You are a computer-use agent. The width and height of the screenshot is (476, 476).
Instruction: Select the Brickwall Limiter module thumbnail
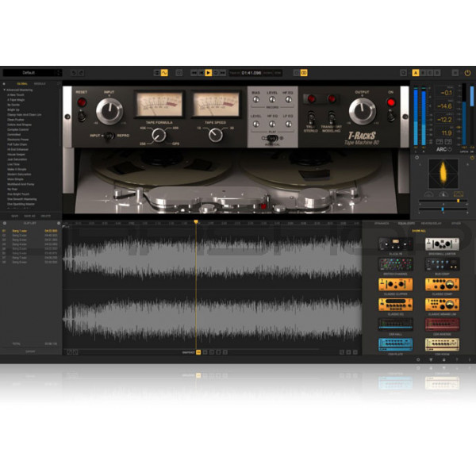[442, 244]
